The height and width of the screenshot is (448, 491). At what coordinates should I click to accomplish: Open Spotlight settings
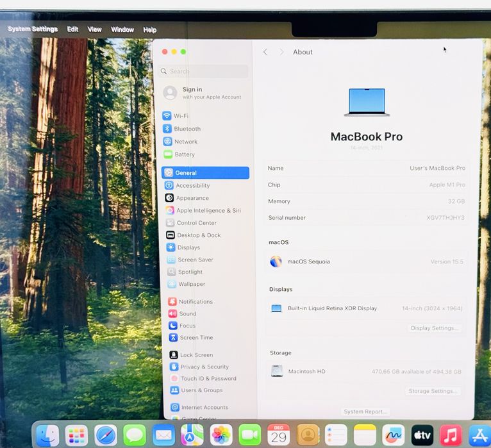point(185,272)
